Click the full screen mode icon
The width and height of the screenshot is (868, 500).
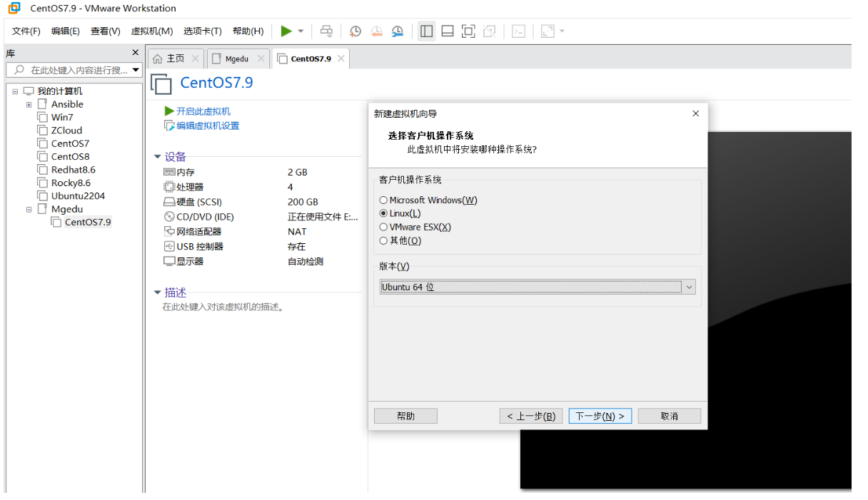(x=468, y=31)
